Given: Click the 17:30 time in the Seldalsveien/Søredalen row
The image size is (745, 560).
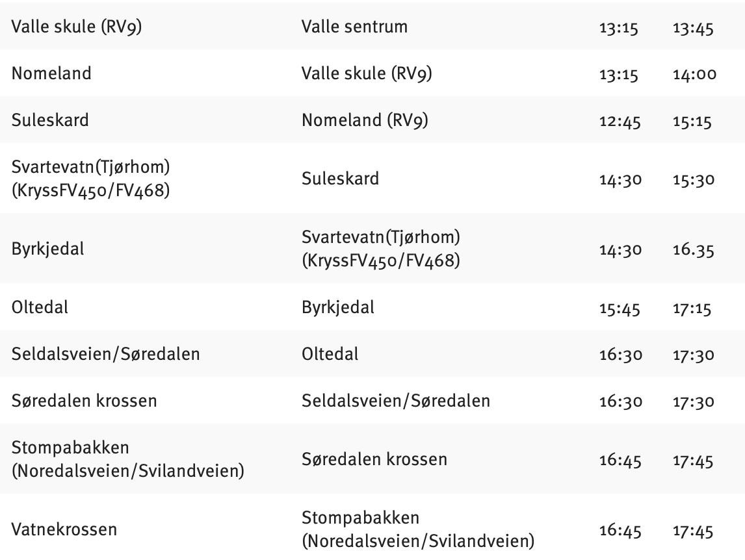Looking at the screenshot, I should 693,355.
